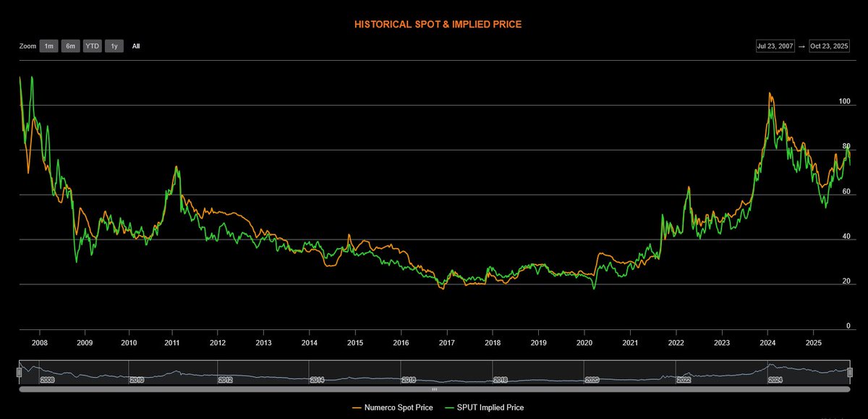Select the All zoom range

[136, 46]
